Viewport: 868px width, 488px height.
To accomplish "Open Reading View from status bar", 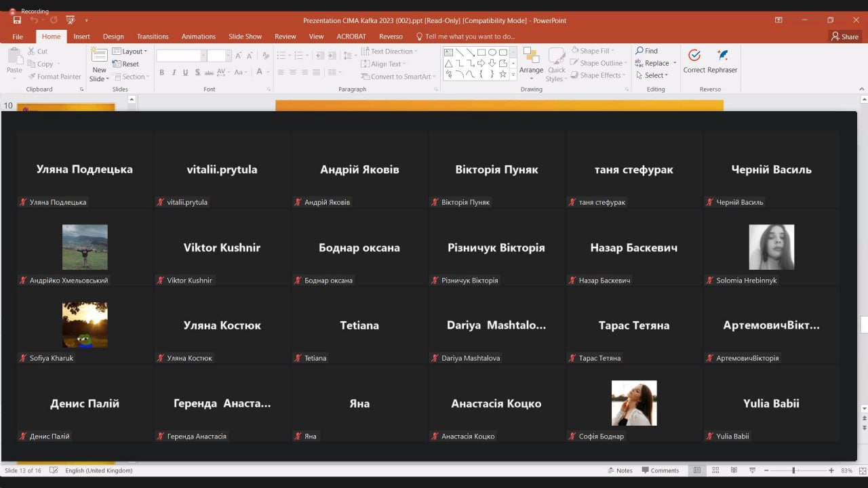I will 734,470.
